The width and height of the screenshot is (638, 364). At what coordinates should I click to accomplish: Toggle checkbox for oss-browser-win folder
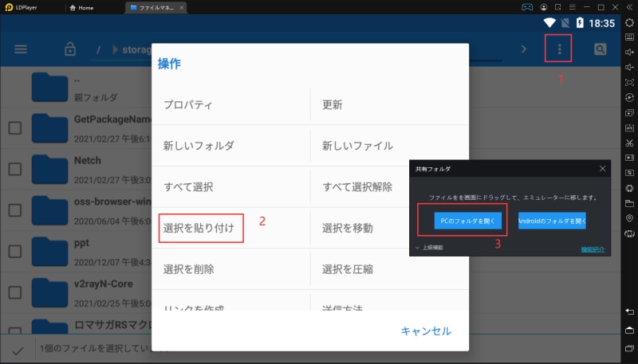pyautogui.click(x=15, y=210)
